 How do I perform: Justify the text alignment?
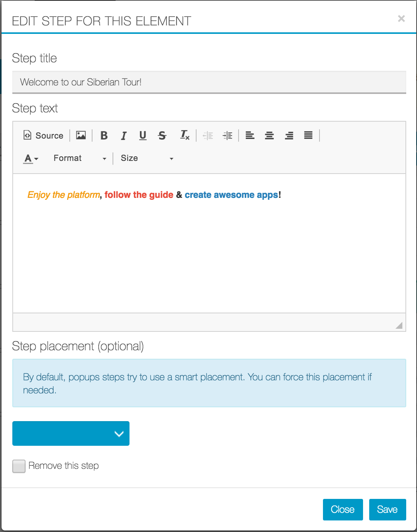point(308,136)
